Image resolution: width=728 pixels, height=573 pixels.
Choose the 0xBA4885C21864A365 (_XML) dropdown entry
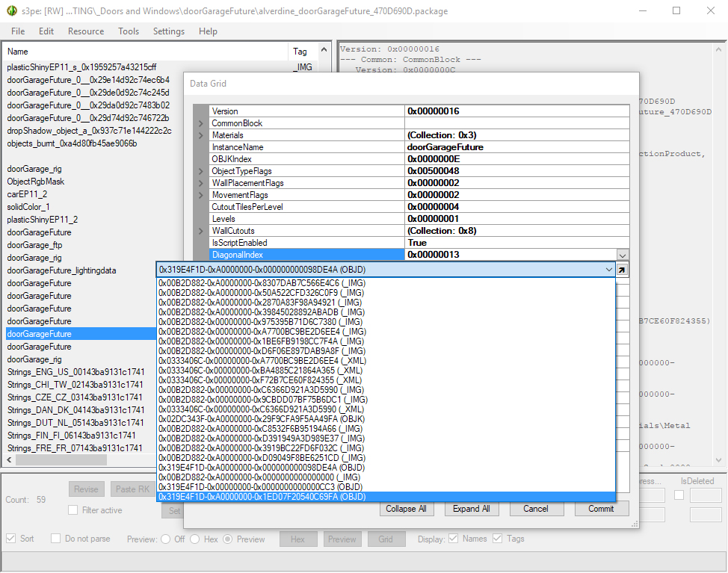pyautogui.click(x=386, y=371)
